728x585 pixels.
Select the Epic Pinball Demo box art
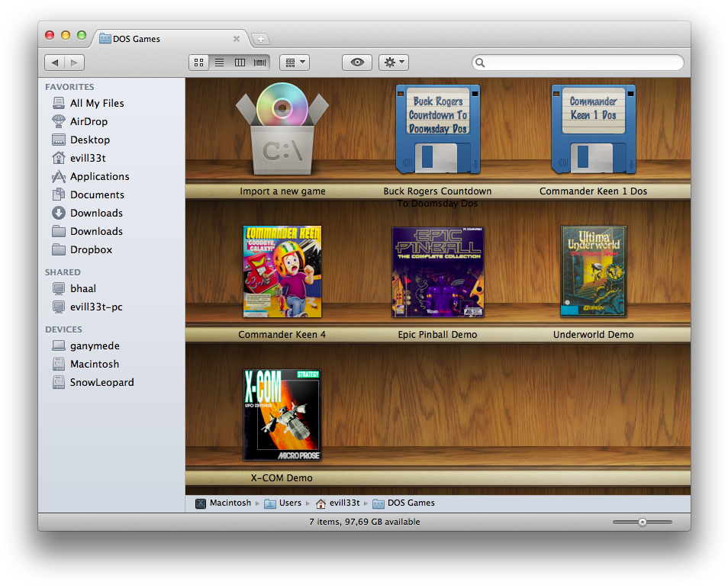click(438, 272)
